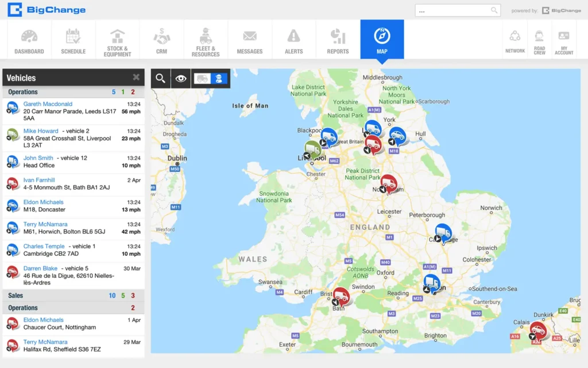Select blue truck marker at London
This screenshot has width=588, height=368.
[431, 283]
